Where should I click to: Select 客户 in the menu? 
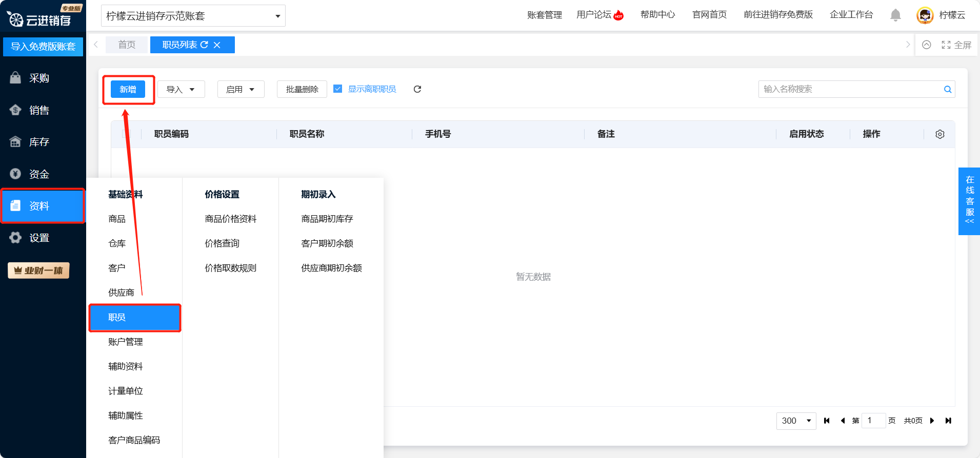coord(117,268)
